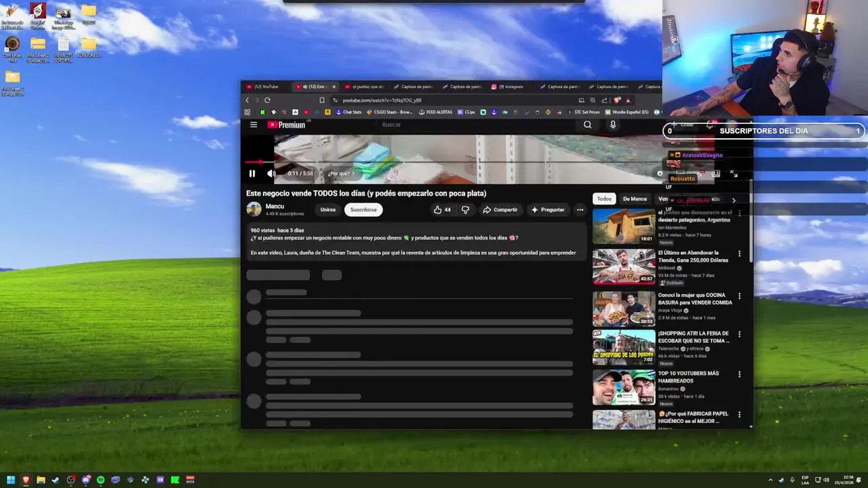Pause the YouTube video
The width and height of the screenshot is (868, 488).
(252, 174)
